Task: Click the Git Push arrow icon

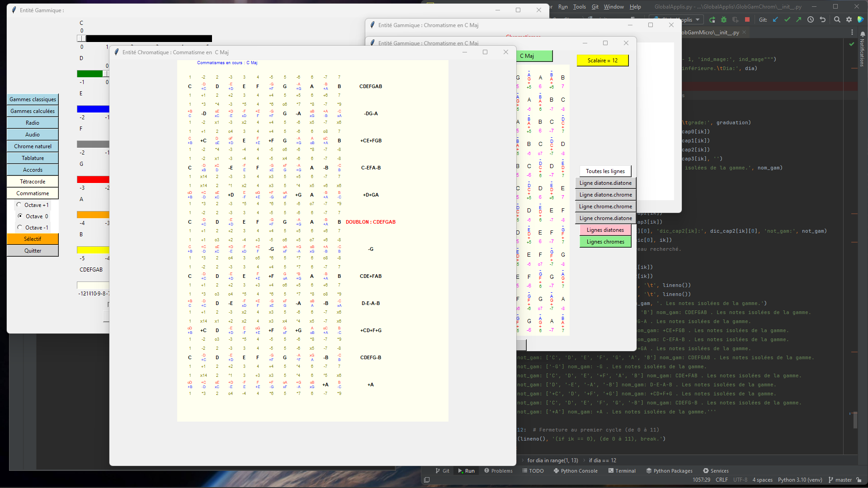Action: pos(799,20)
